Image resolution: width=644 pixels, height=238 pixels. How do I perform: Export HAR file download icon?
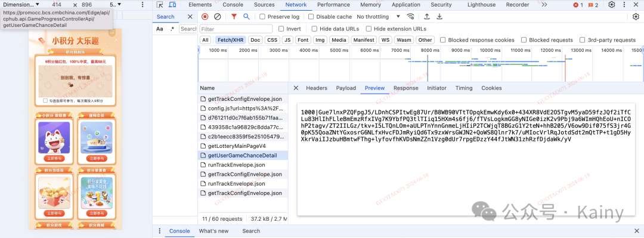[439, 17]
